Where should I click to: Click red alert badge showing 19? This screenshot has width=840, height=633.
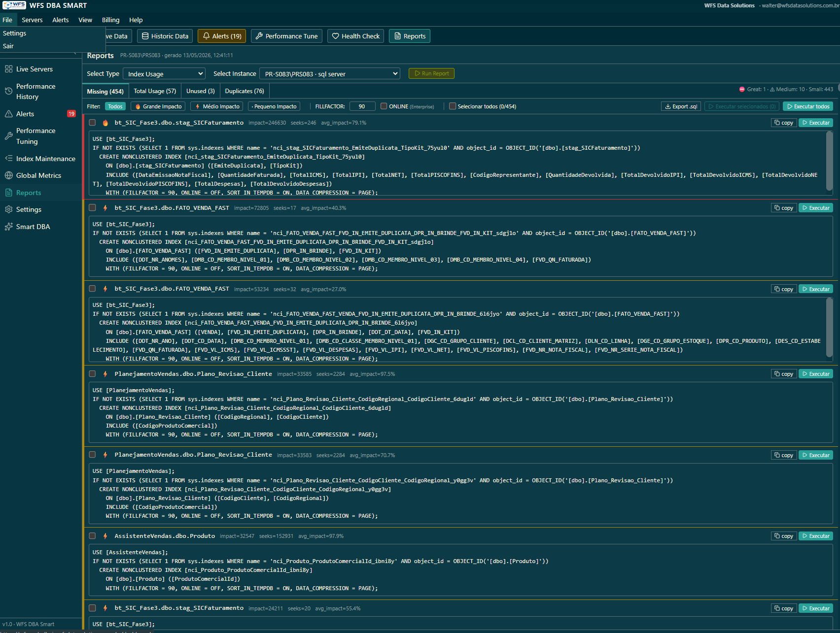pos(71,114)
